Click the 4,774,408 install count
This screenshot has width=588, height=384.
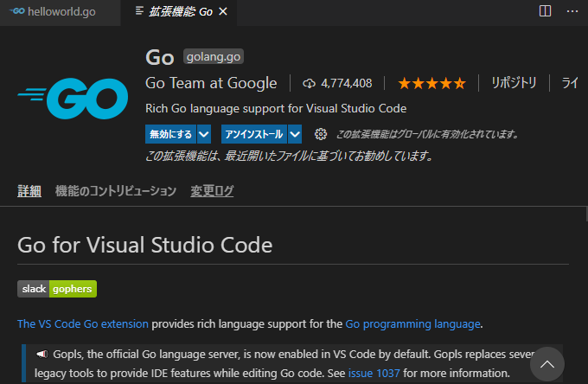346,83
